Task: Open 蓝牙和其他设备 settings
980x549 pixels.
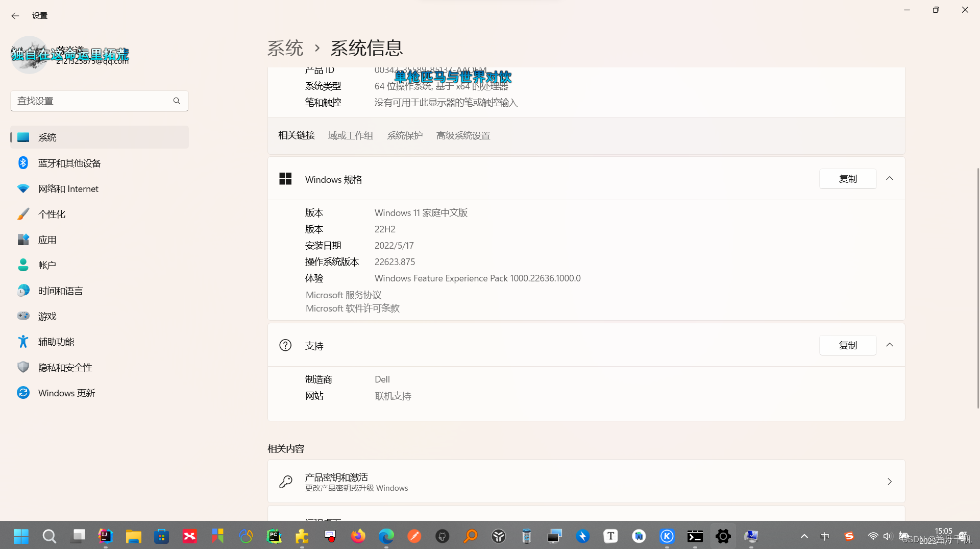Action: [x=100, y=163]
